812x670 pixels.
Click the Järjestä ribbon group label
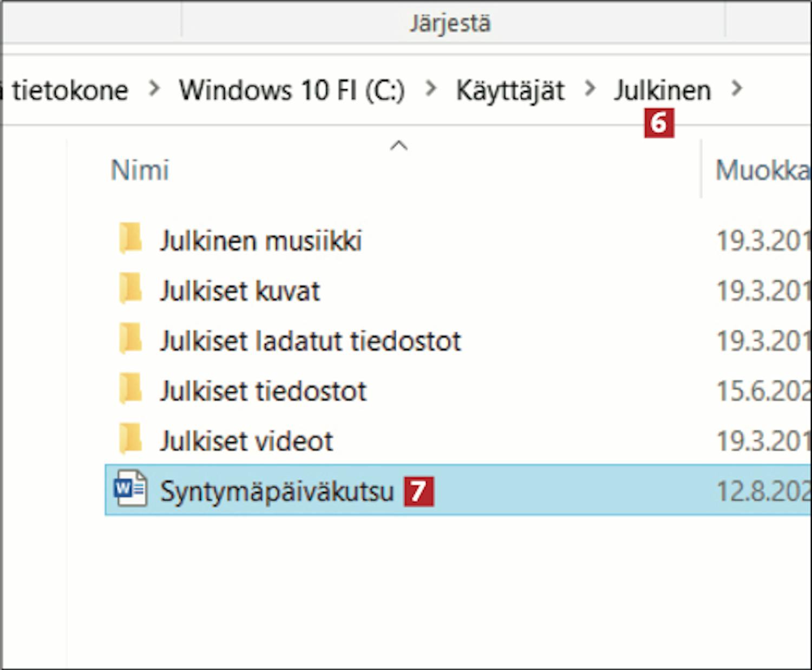click(x=450, y=24)
